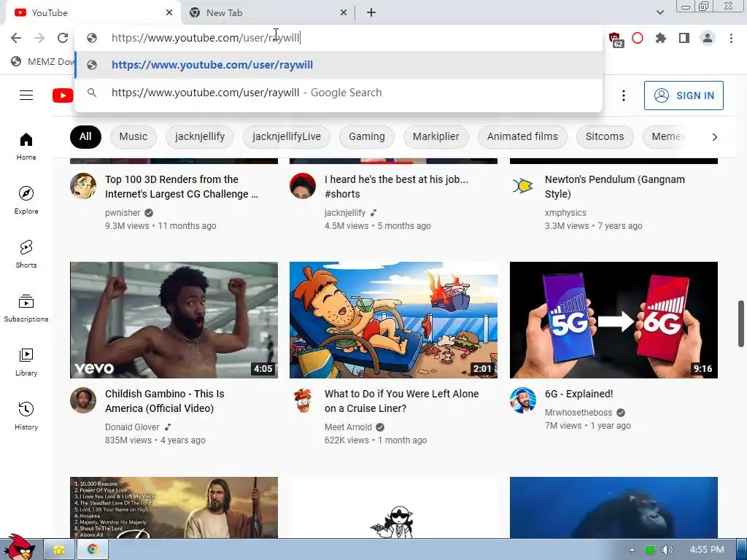The height and width of the screenshot is (560, 747).
Task: Open the Chrome profile avatar
Action: (708, 38)
